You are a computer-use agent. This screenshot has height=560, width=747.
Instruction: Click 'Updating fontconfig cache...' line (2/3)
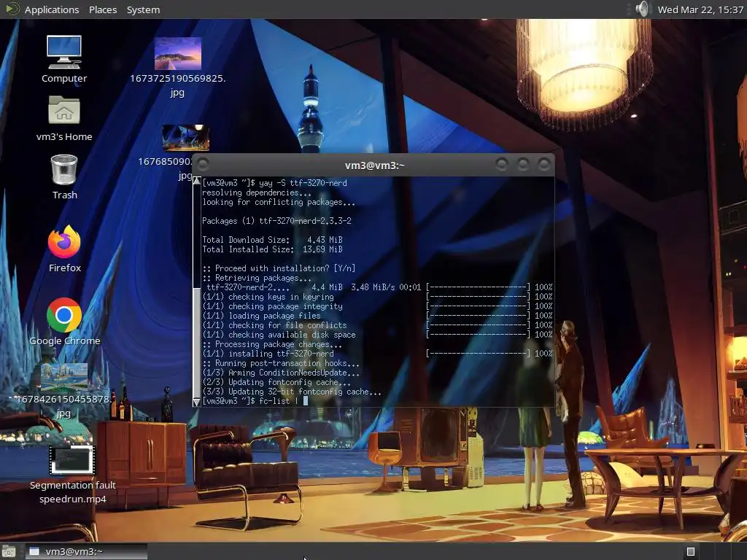[x=276, y=382]
